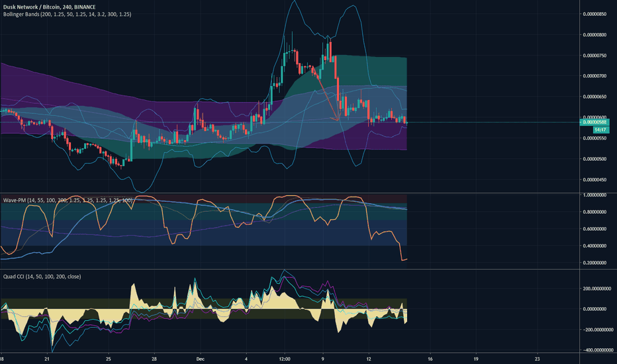Click Quad CCI axis value 0.00000000
The width and height of the screenshot is (617, 364).
(x=594, y=309)
